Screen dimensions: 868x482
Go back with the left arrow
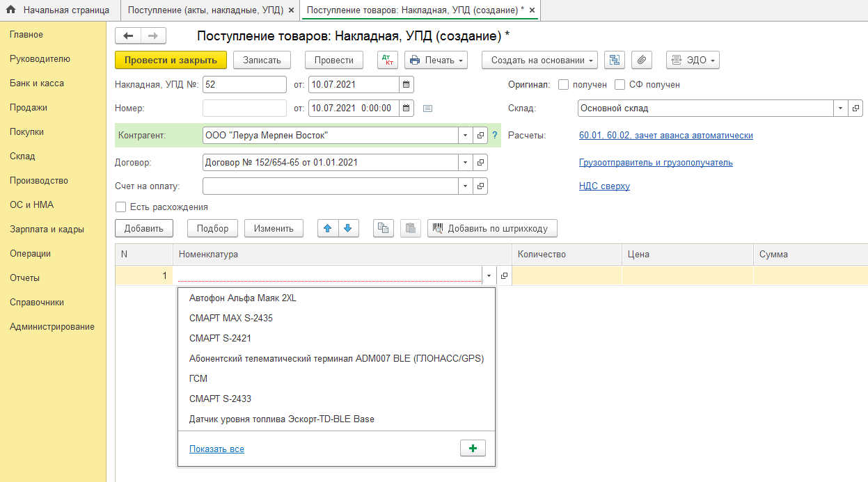pos(128,36)
